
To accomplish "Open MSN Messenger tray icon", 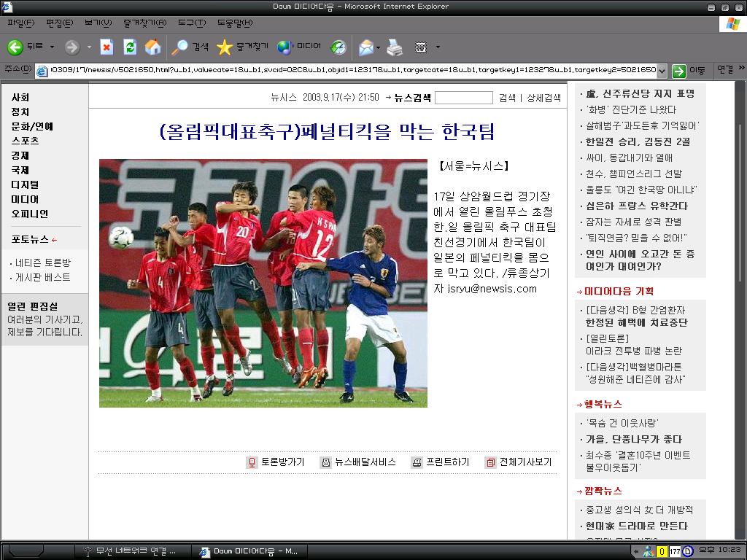I will click(649, 551).
